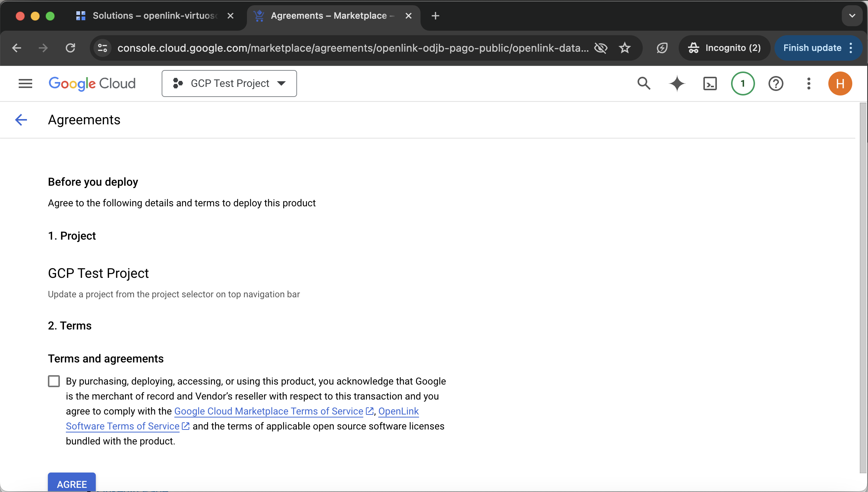Open notifications badge showing 1
The height and width of the screenshot is (492, 868).
(x=743, y=83)
